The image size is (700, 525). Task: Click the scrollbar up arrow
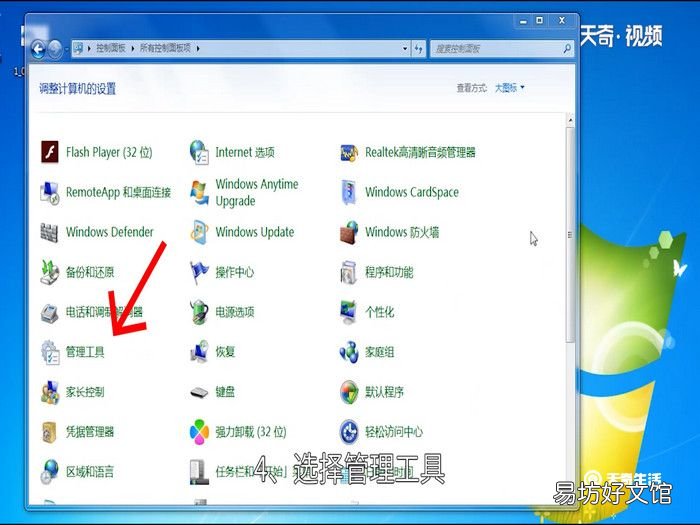(570, 120)
